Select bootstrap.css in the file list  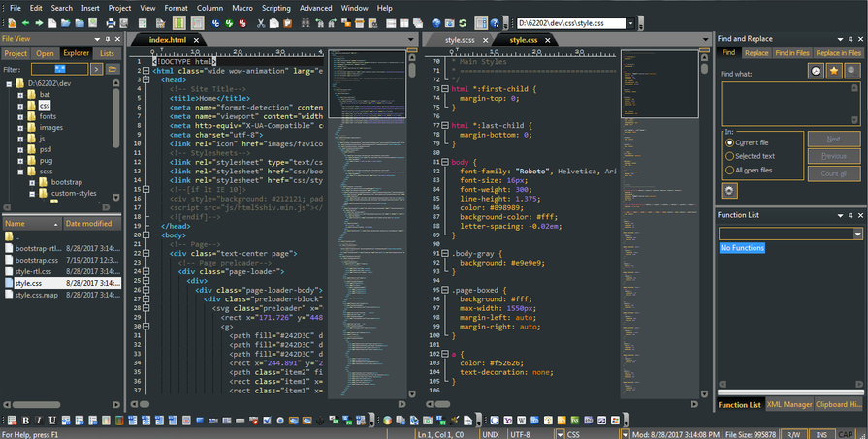tap(37, 260)
